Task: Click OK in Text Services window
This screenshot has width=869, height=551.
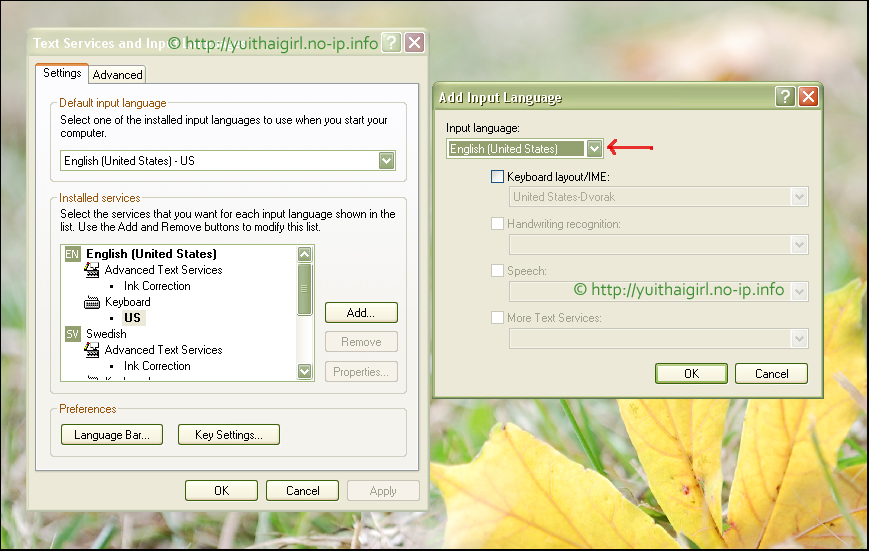Action: tap(221, 491)
